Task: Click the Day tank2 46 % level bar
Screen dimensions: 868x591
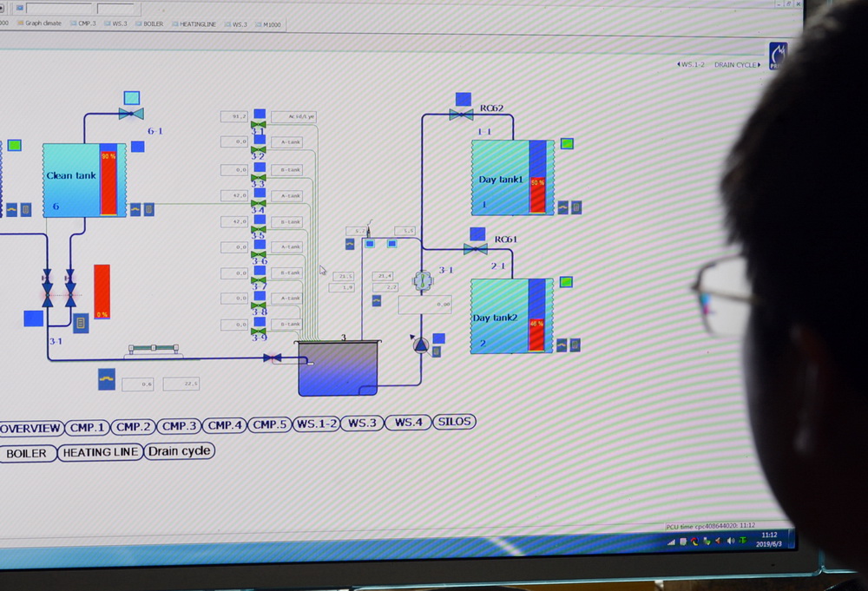Action: pyautogui.click(x=536, y=315)
